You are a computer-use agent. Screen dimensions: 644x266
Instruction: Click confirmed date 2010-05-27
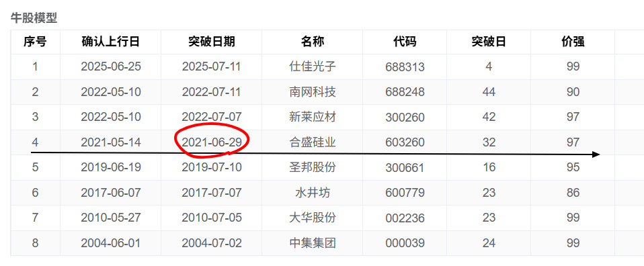click(111, 218)
